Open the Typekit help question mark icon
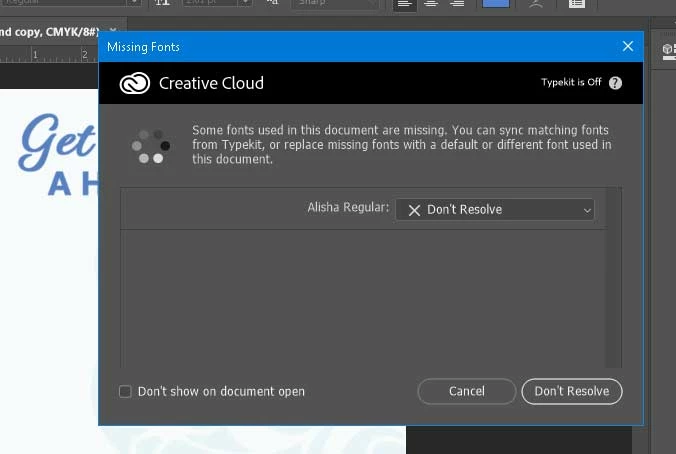The image size is (676, 454). (615, 83)
